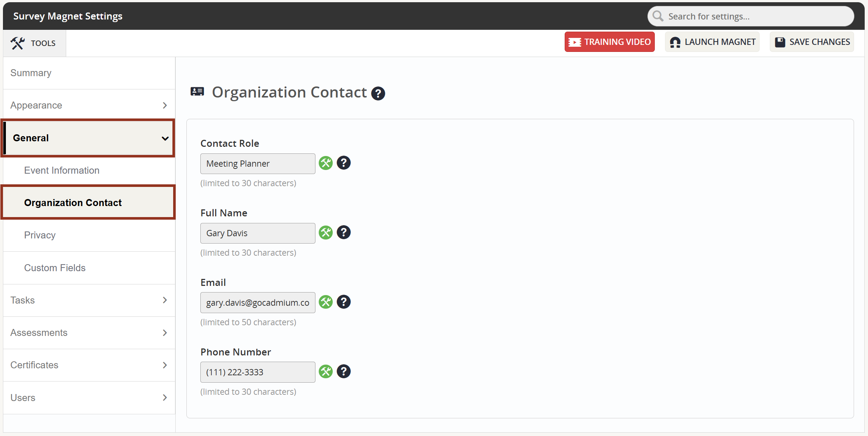
Task: Open the Privacy settings
Action: click(89, 235)
